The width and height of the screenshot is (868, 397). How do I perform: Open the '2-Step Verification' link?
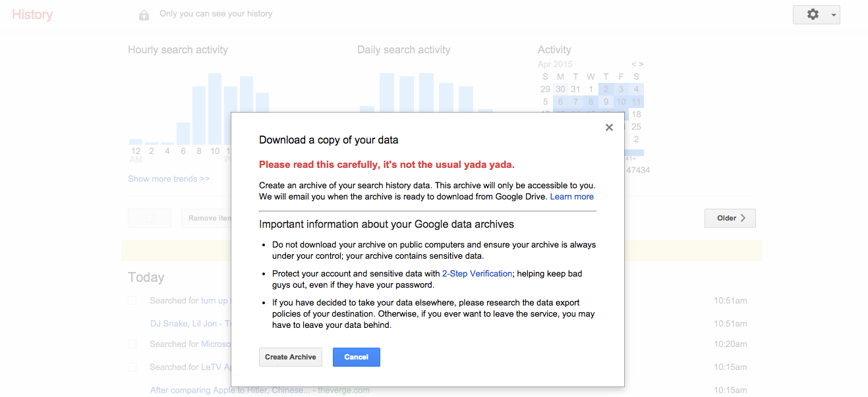coord(477,273)
